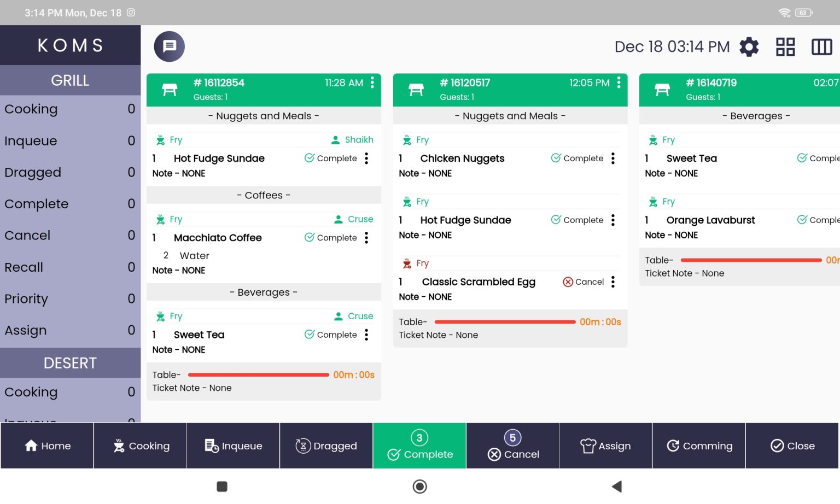Switch to column view layout icon
Screen dimensions: 840x504
[821, 47]
